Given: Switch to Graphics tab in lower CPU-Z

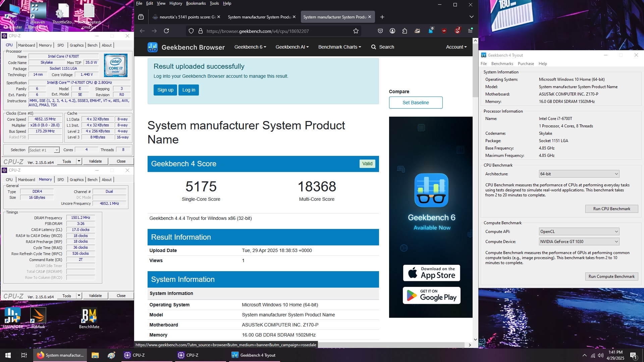Looking at the screenshot, I should (77, 180).
